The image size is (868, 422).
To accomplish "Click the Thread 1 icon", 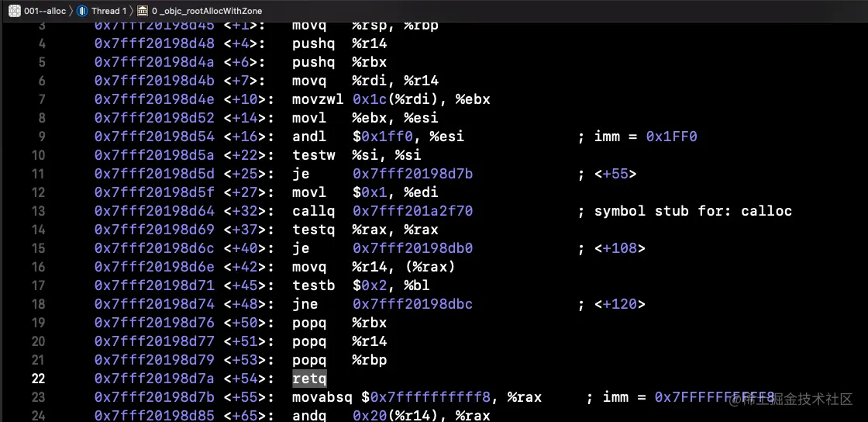I will [82, 11].
